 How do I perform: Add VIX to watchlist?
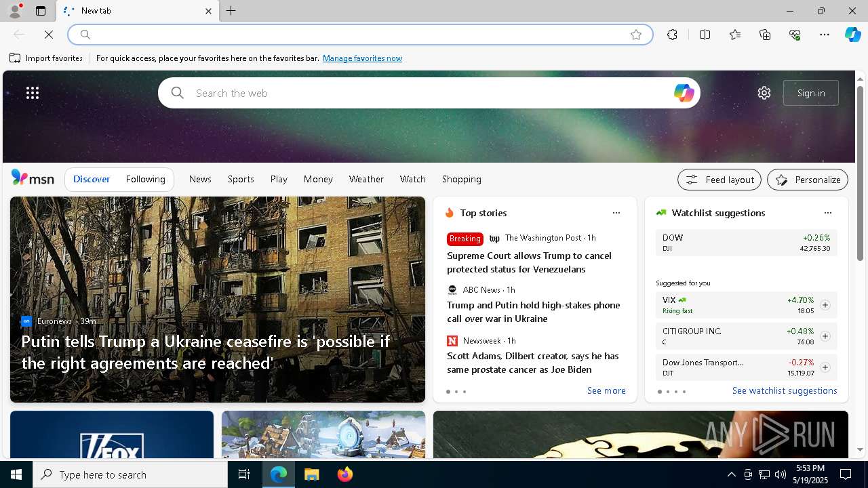click(x=825, y=305)
